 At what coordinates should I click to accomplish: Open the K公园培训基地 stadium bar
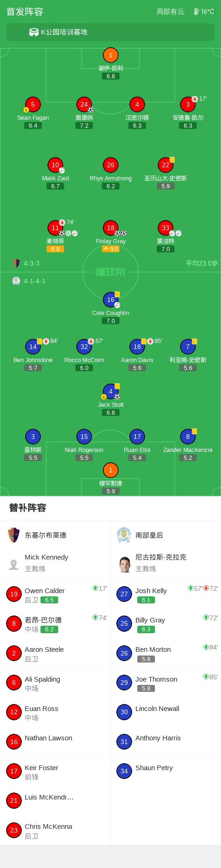pyautogui.click(x=110, y=32)
